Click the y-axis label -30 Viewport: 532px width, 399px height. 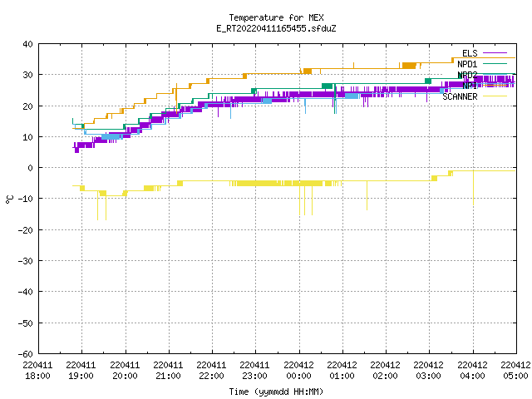tap(26, 261)
